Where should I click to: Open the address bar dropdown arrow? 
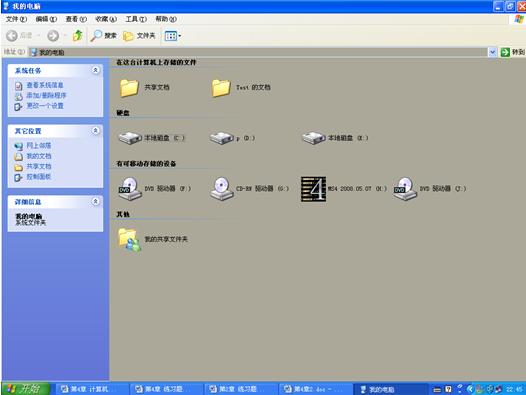[x=492, y=52]
